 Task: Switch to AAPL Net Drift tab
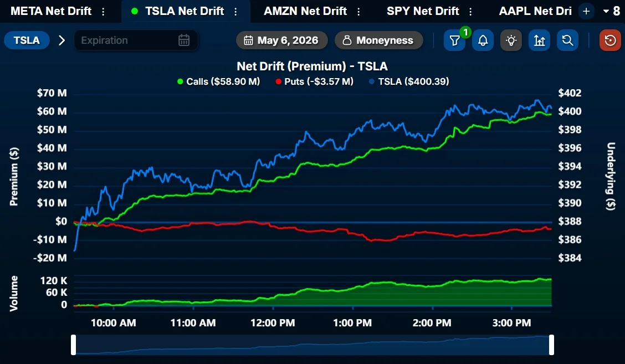pos(535,11)
